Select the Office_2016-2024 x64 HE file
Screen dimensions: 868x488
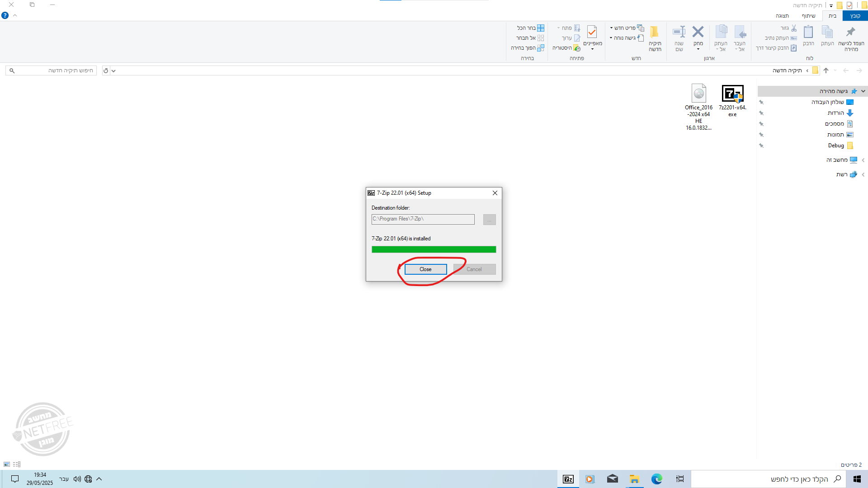tap(698, 107)
